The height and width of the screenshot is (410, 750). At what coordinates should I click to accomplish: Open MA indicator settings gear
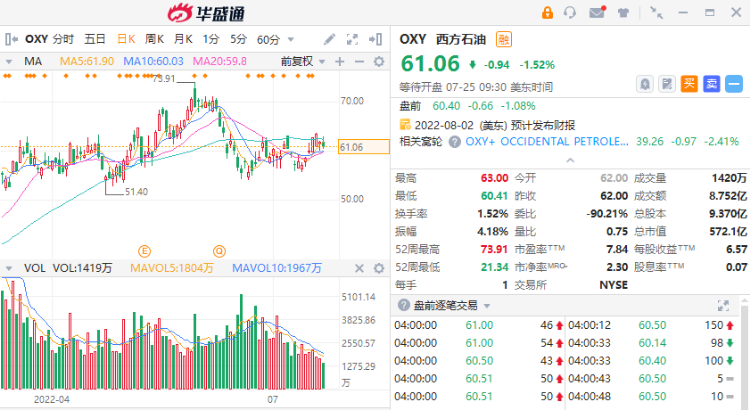click(379, 61)
